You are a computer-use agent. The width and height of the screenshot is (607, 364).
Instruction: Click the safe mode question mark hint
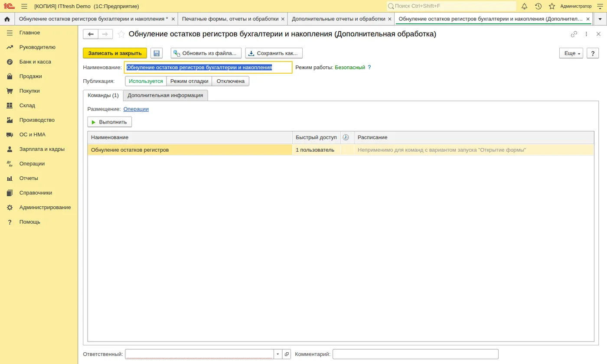pos(369,68)
